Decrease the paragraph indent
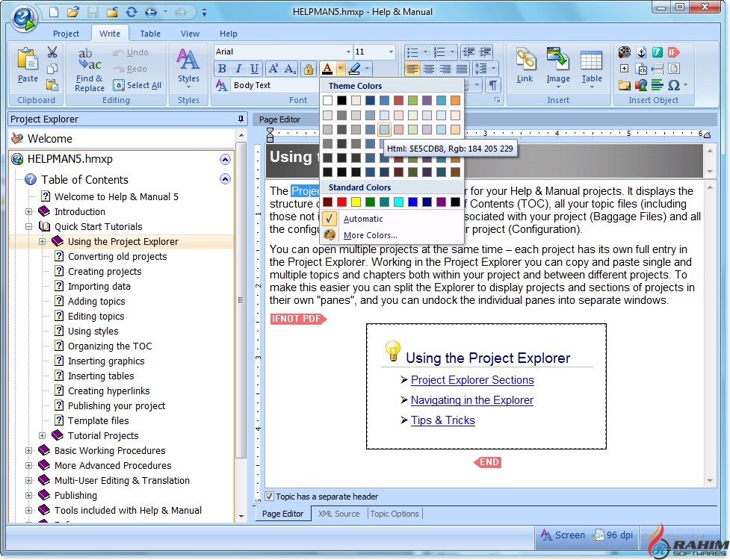Screen dimensions: 730x560 [x=468, y=52]
